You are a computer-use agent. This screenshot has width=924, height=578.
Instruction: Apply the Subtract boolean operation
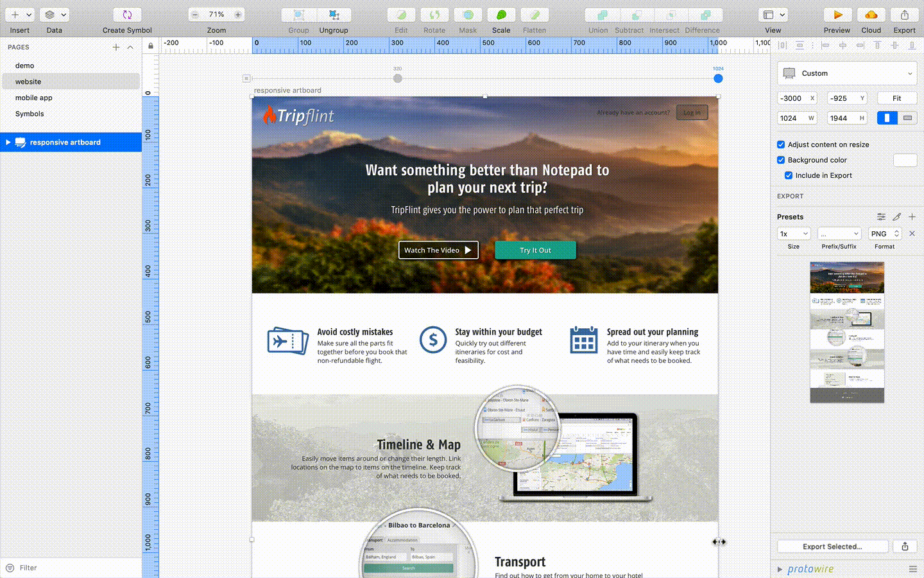[x=637, y=15]
